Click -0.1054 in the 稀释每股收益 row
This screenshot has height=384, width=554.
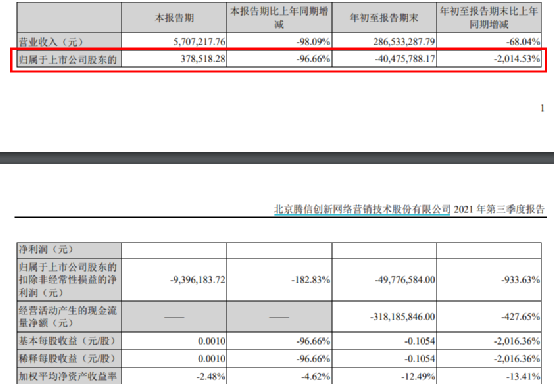pyautogui.click(x=420, y=359)
